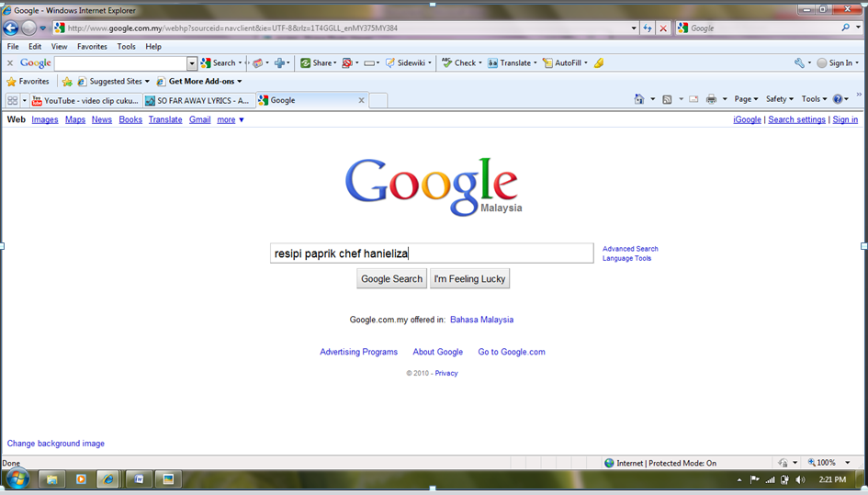This screenshot has height=495, width=868.
Task: Open the Sidewiki toolbar button
Action: 408,63
